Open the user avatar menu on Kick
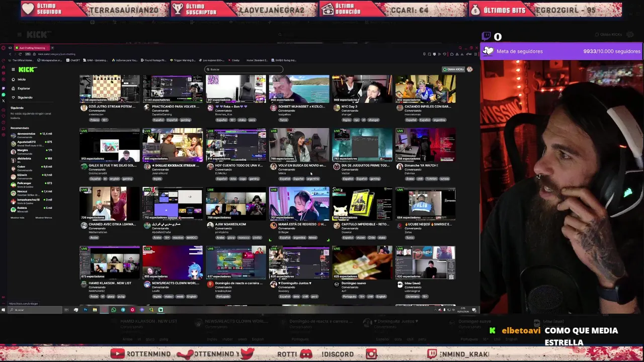This screenshot has width=644, height=362. point(470,69)
